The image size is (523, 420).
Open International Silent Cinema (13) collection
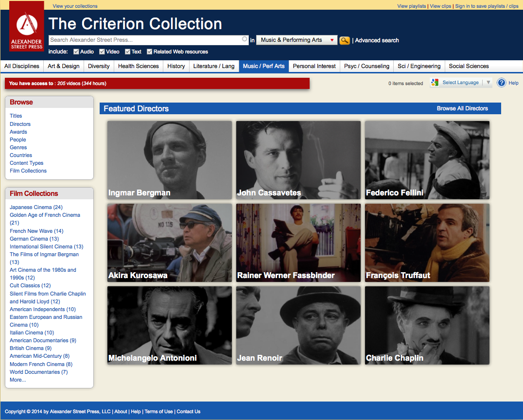pos(46,246)
